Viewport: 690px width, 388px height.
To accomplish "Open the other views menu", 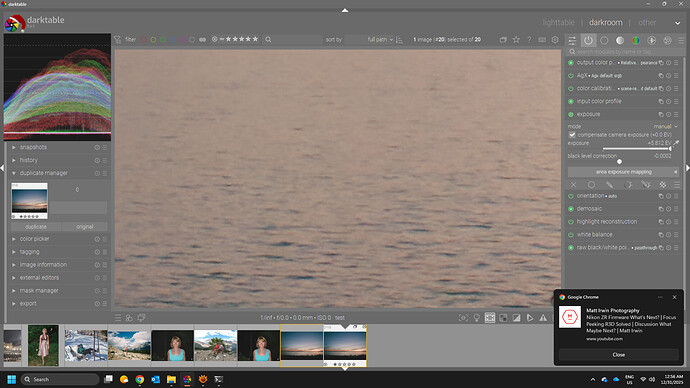I will pos(647,22).
